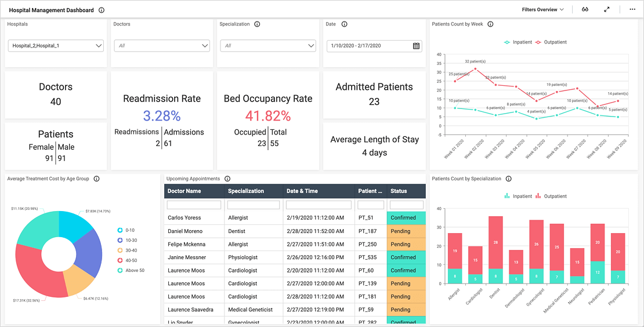Click the fullscreen expand icon
Image resolution: width=644 pixels, height=327 pixels.
coord(607,10)
